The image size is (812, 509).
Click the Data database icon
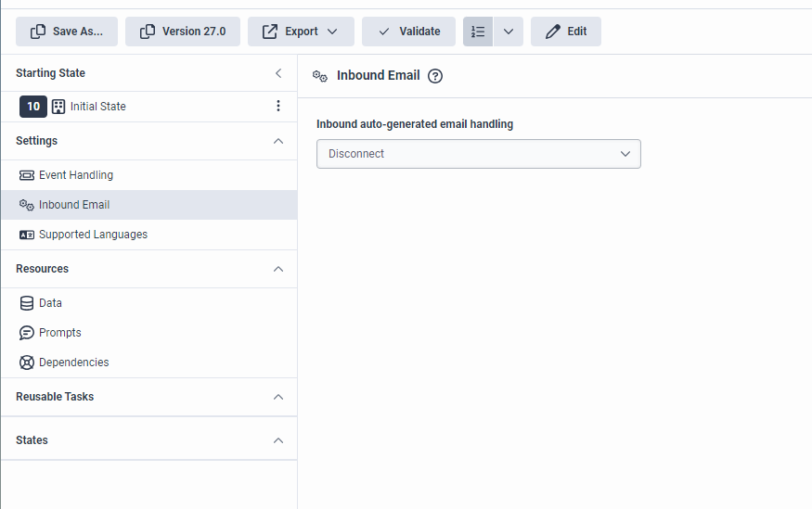(x=27, y=303)
